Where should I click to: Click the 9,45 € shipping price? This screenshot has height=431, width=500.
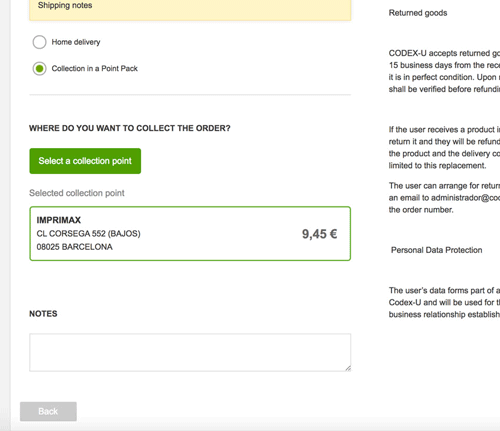(319, 234)
